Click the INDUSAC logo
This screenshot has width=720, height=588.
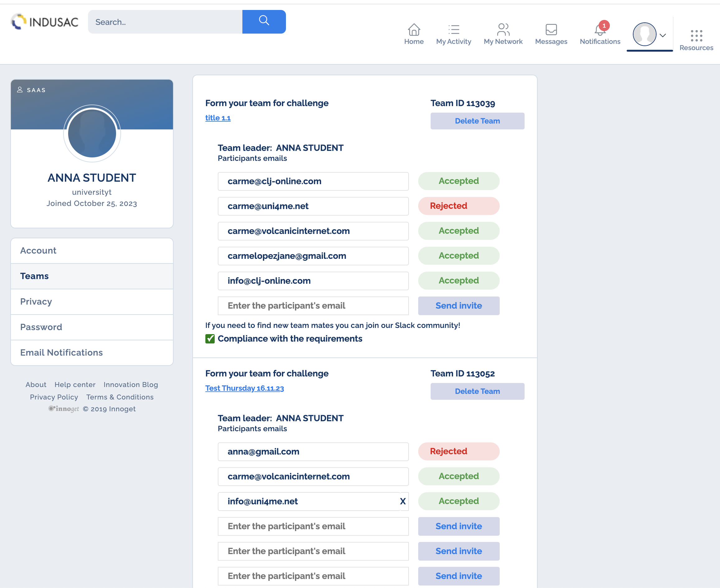click(45, 22)
